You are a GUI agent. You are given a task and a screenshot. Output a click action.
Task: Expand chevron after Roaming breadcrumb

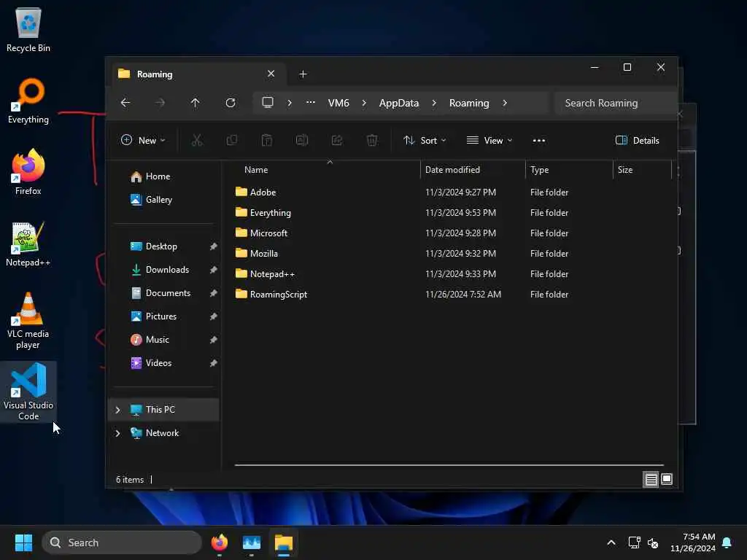tap(505, 103)
